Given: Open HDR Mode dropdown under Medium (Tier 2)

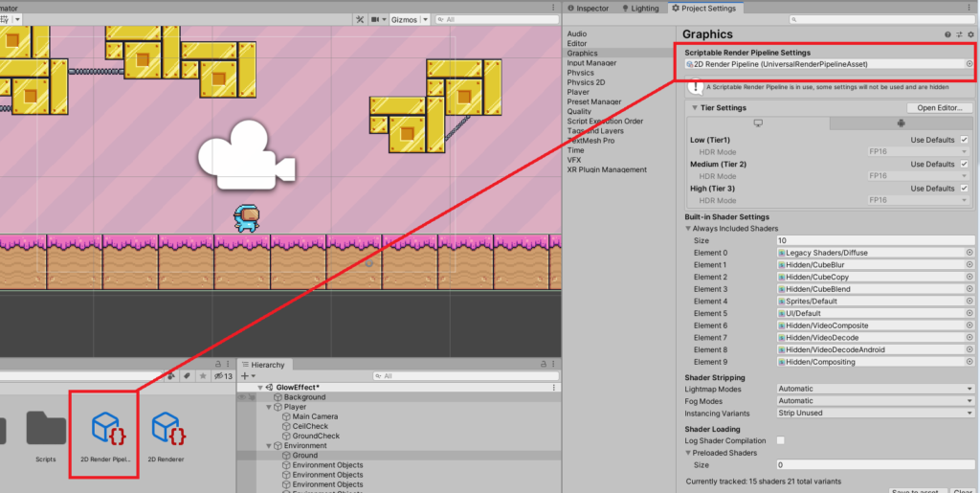Looking at the screenshot, I should click(918, 176).
